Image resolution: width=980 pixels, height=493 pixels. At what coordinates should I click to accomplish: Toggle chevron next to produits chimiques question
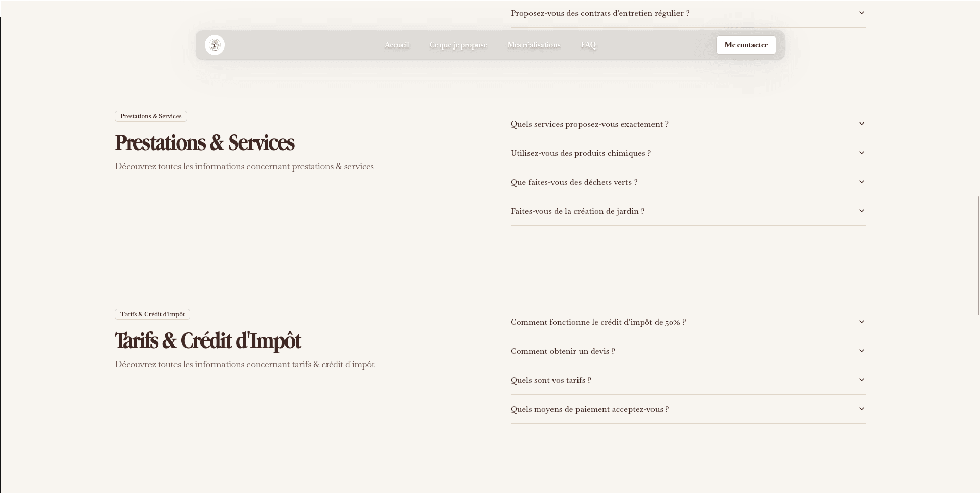tap(861, 153)
